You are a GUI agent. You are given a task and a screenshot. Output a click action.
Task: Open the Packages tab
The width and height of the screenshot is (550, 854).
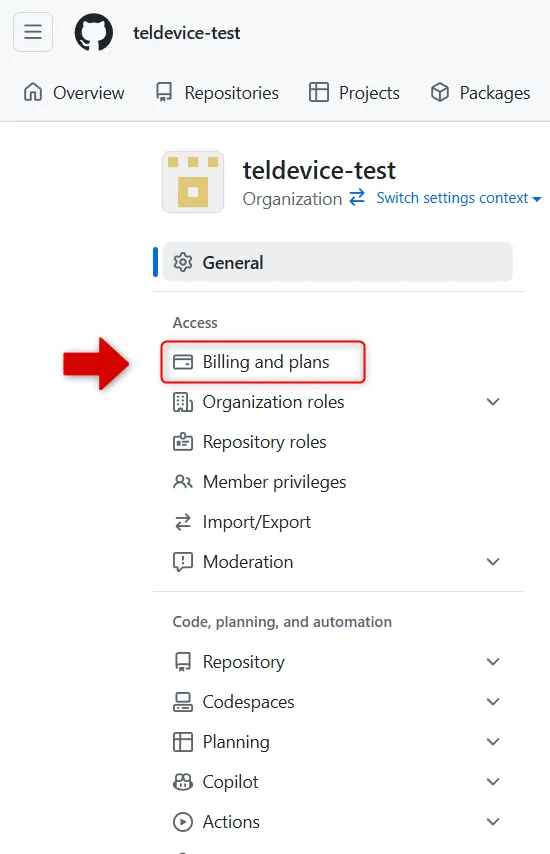[x=480, y=93]
